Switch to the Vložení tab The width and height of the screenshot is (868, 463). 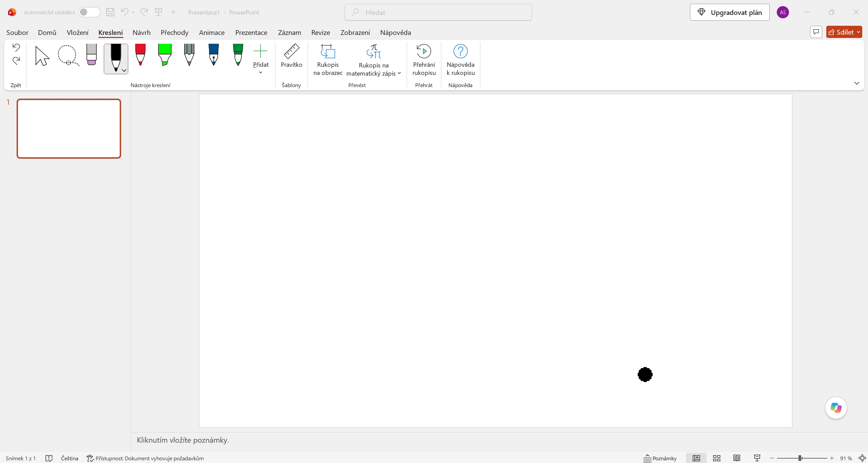pos(78,33)
